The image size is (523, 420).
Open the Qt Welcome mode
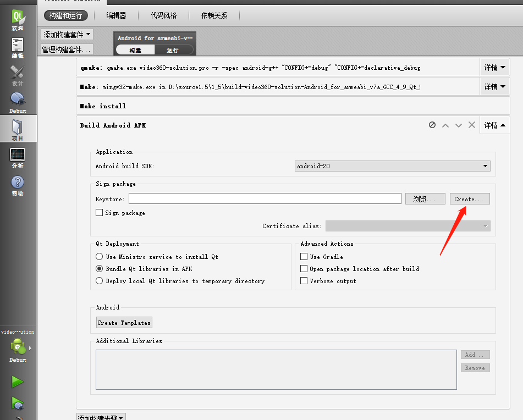tap(18, 20)
